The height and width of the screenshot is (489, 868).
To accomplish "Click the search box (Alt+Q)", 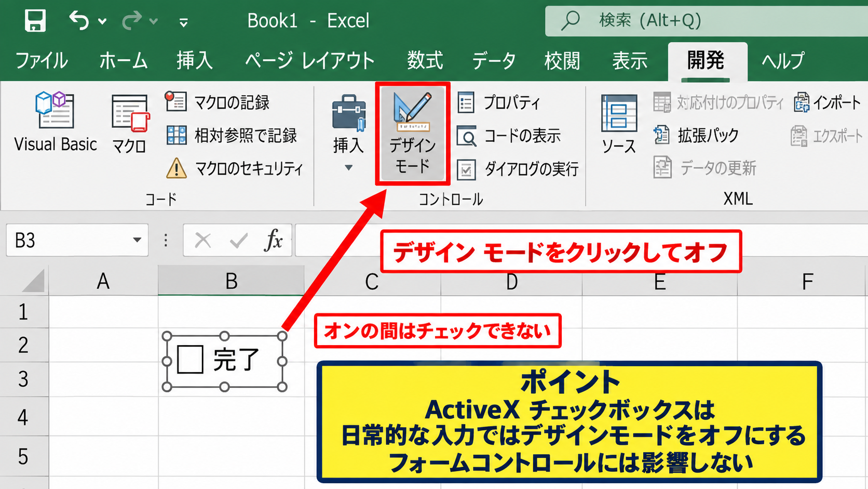I will (706, 21).
